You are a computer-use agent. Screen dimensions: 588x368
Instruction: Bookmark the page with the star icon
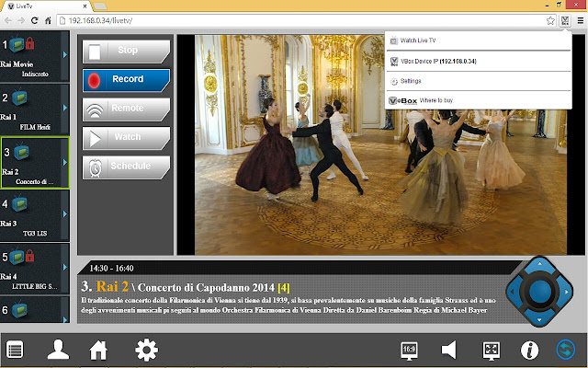click(x=550, y=20)
